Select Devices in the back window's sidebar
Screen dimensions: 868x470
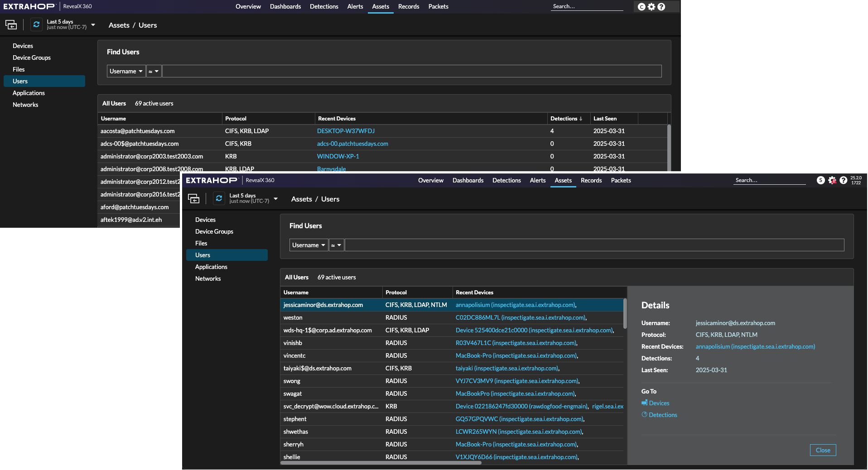click(44, 46)
